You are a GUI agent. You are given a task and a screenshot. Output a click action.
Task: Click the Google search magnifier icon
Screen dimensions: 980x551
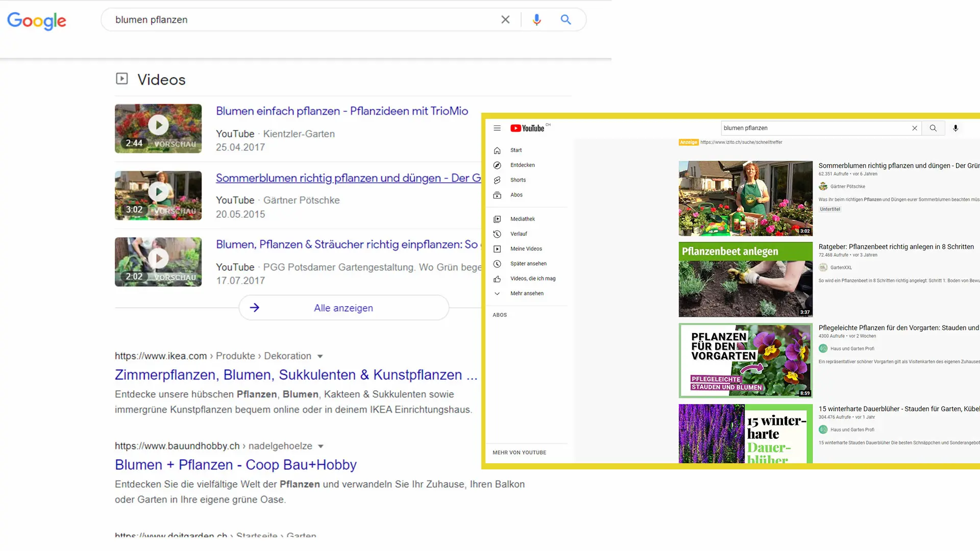coord(566,19)
